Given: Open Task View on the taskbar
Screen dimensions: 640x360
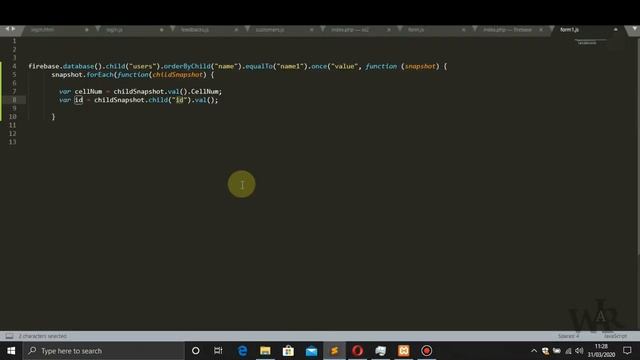Looking at the screenshot, I should 218,351.
